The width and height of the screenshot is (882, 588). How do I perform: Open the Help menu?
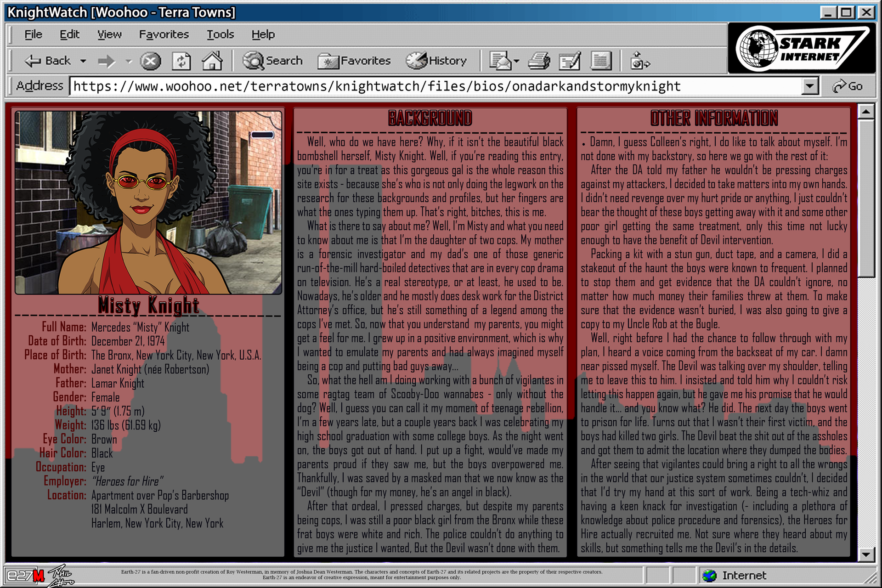point(263,34)
